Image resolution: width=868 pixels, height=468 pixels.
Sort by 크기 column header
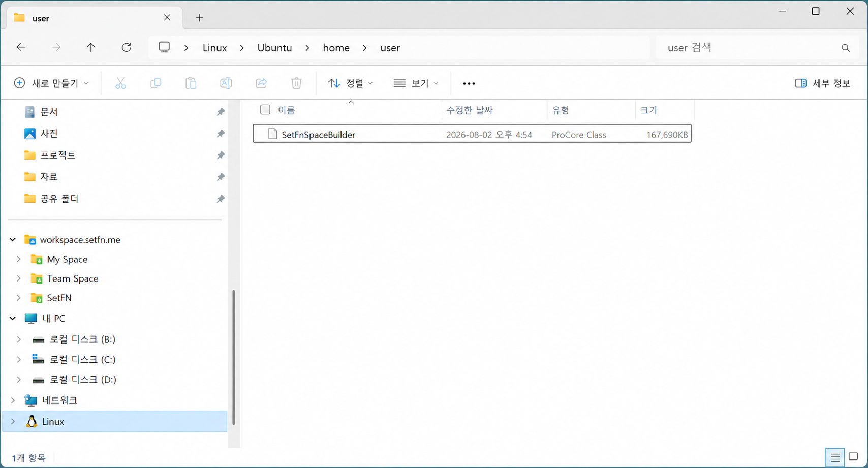pos(648,110)
